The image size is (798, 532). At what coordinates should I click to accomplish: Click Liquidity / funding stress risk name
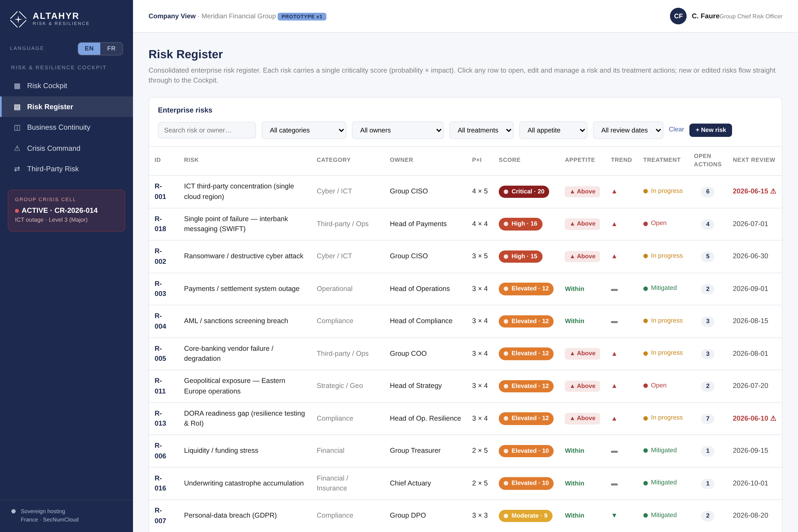pos(221,451)
